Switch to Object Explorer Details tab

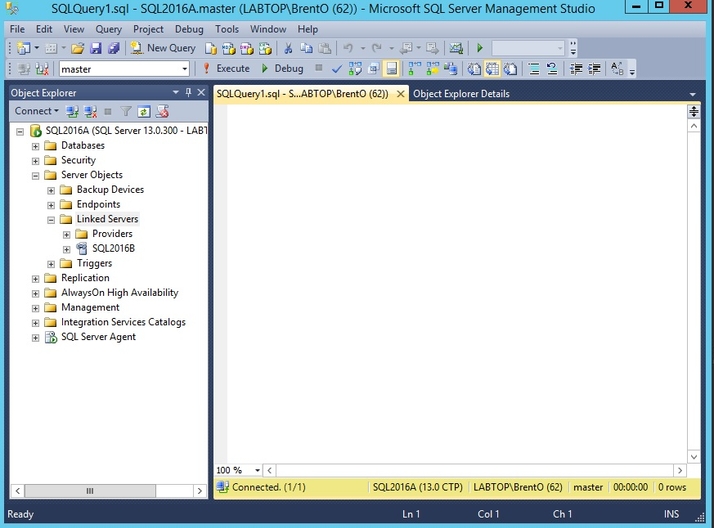click(461, 94)
